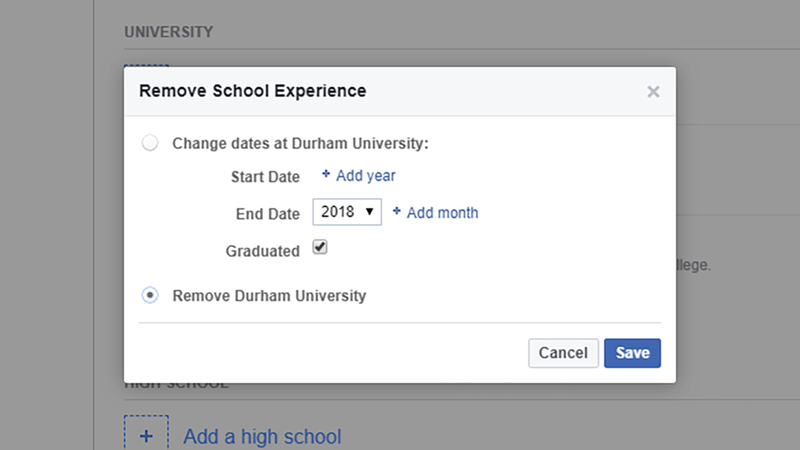Click the Remove School Experience title text

253,91
